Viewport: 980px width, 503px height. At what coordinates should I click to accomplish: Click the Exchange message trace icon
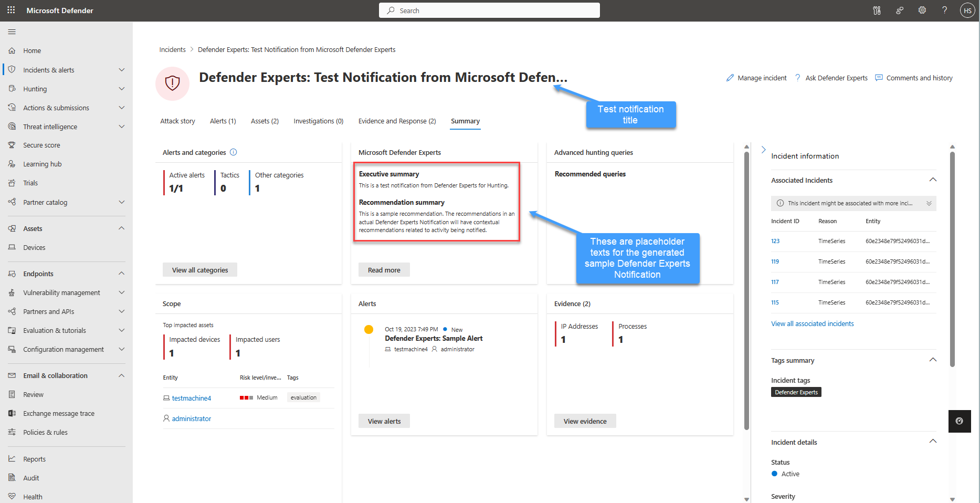[x=12, y=413]
